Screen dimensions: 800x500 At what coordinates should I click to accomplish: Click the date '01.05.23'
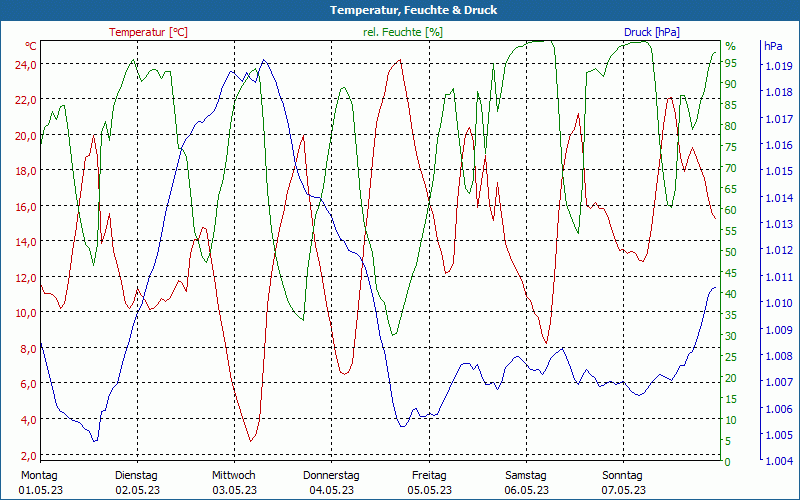point(41,490)
